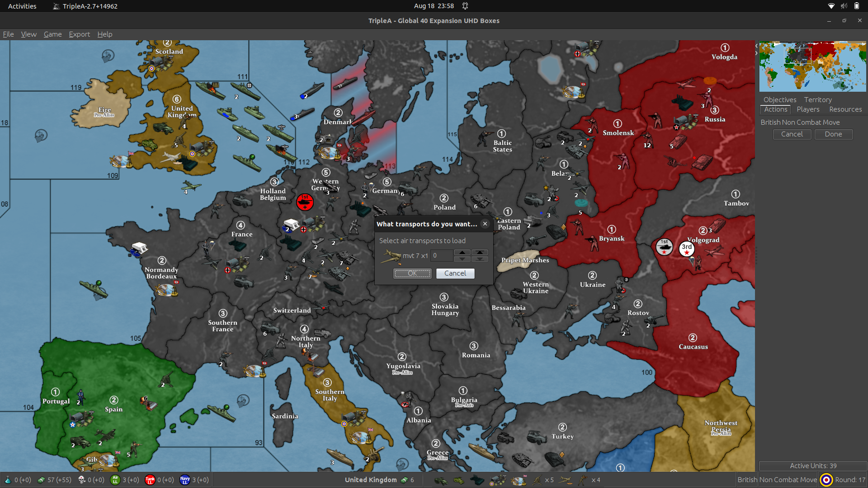Screen dimensions: 868x488
Task: Click the convoy swirl icon west of Scotland
Action: click(108, 56)
